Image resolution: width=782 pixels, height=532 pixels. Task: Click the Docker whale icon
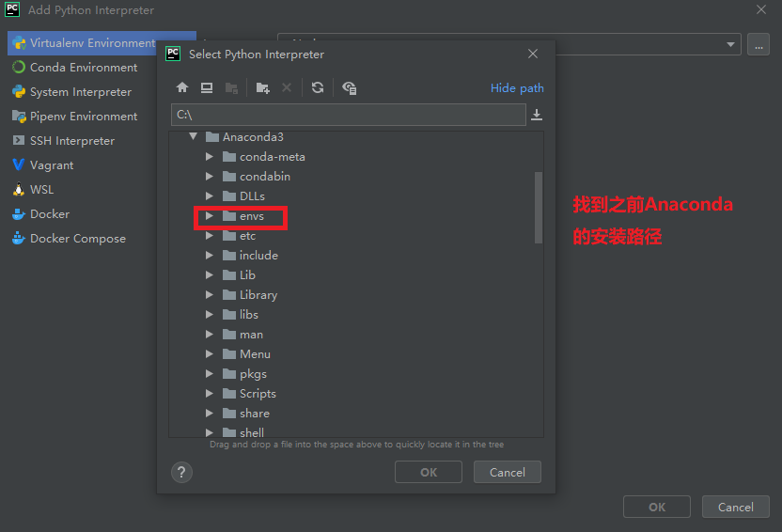[19, 214]
